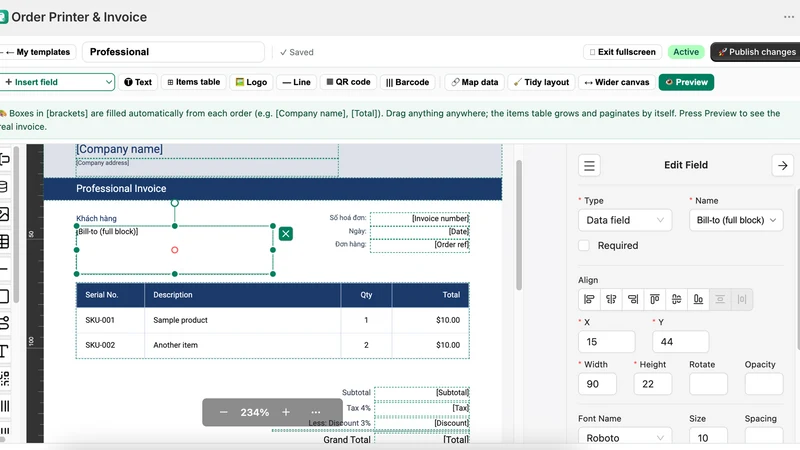Select the [Subtotal] field on canvas
This screenshot has height=450, width=800.
pos(422,392)
